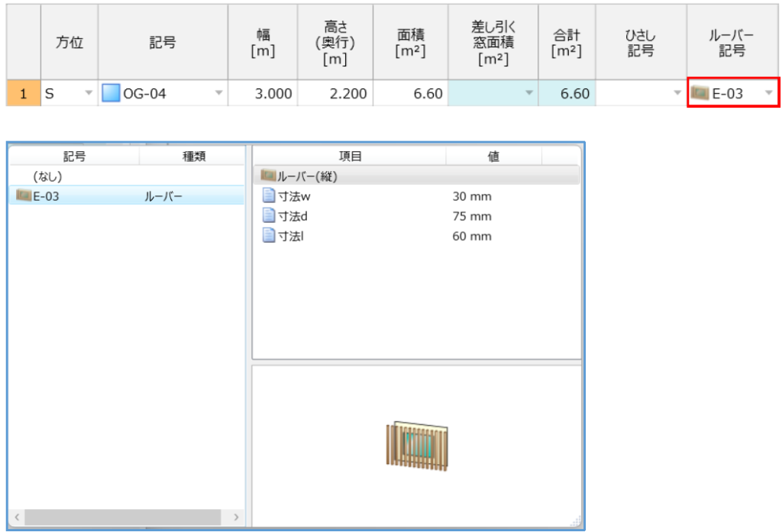Viewport: 782px width, 532px height.
Task: Click the 項目 column header
Action: 350,156
